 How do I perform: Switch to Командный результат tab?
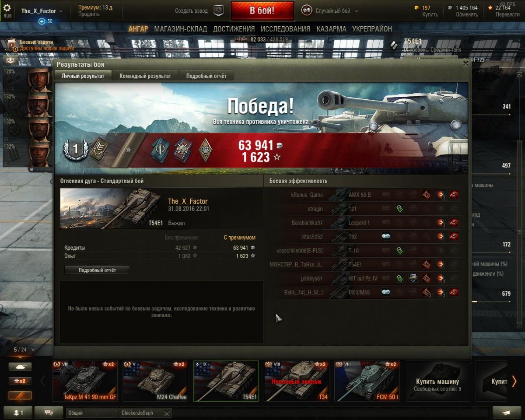click(145, 76)
